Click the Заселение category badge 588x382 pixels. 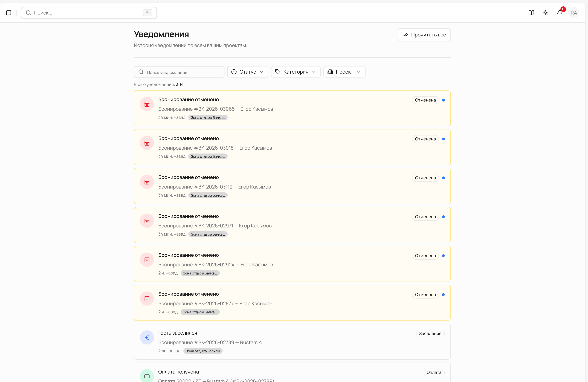[x=430, y=334]
